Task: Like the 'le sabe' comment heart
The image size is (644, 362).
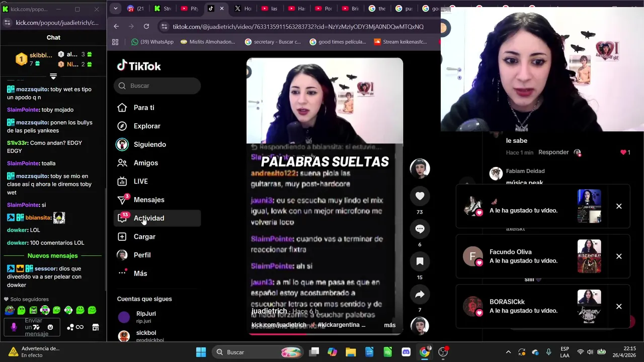Action: (x=623, y=152)
